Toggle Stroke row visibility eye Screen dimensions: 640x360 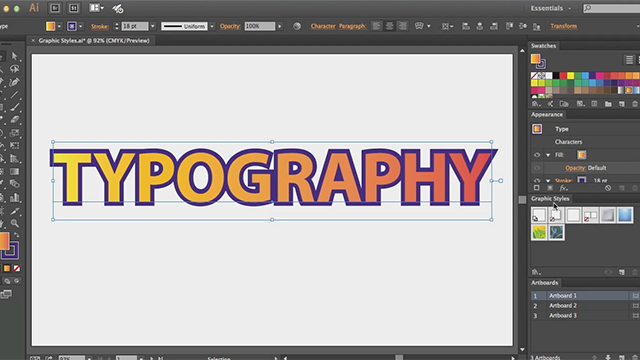[x=537, y=180]
